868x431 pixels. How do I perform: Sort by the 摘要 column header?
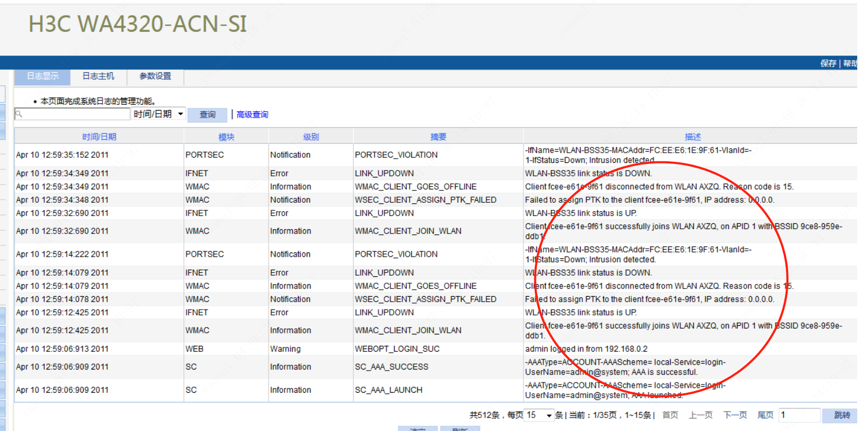438,136
